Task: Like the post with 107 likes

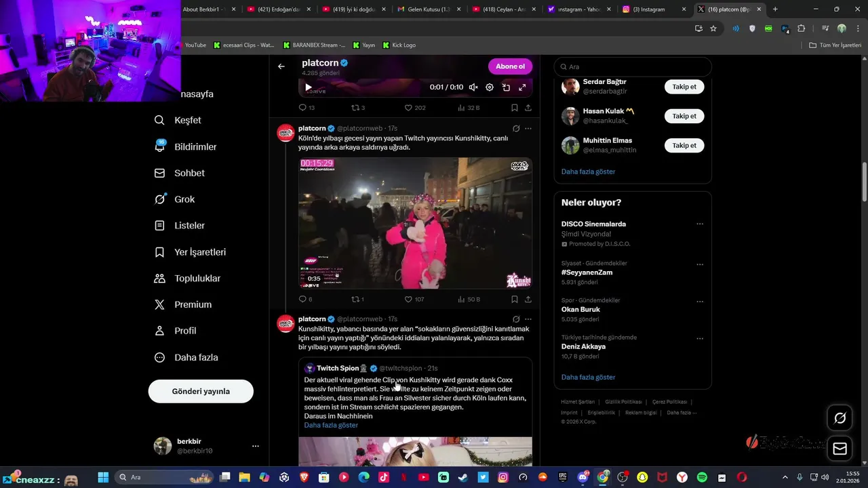Action: coord(415,299)
